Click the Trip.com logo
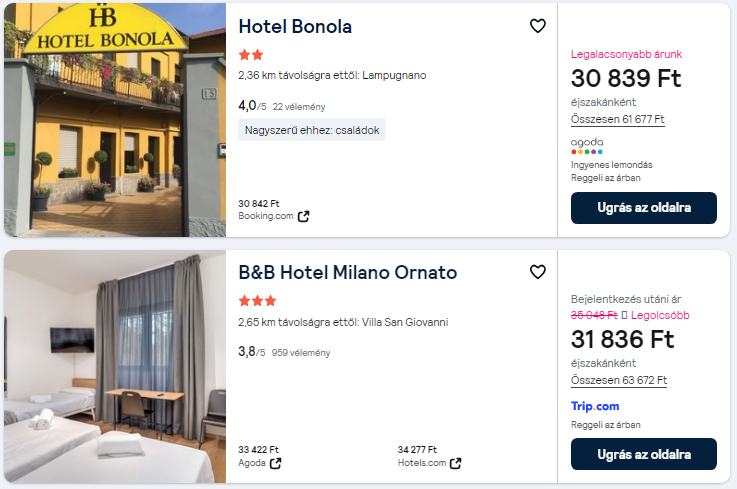This screenshot has height=489, width=737. [595, 406]
